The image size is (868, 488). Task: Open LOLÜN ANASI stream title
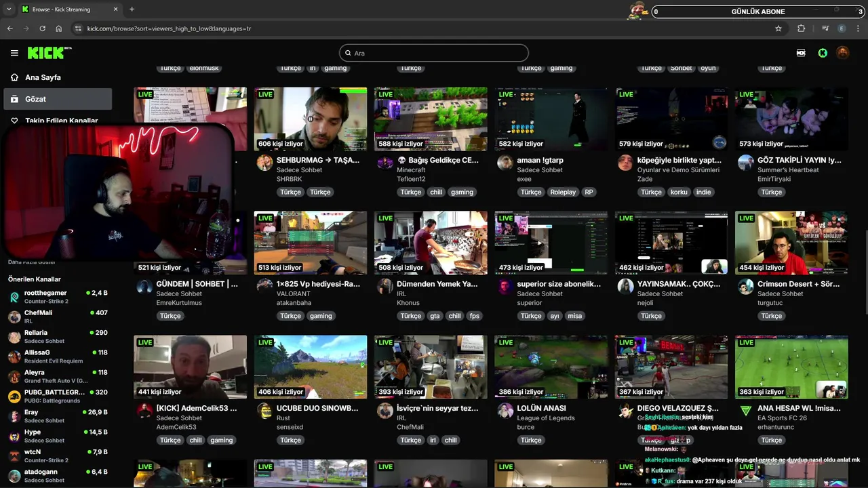[x=541, y=408]
